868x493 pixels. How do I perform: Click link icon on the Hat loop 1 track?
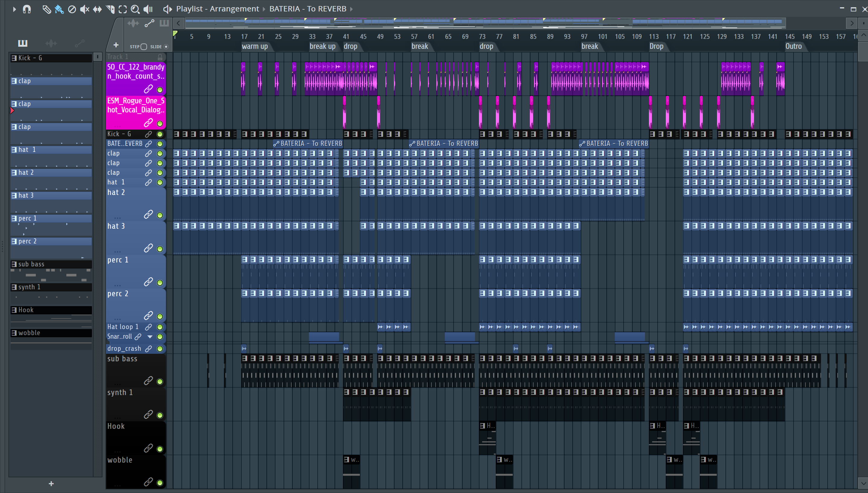(148, 327)
